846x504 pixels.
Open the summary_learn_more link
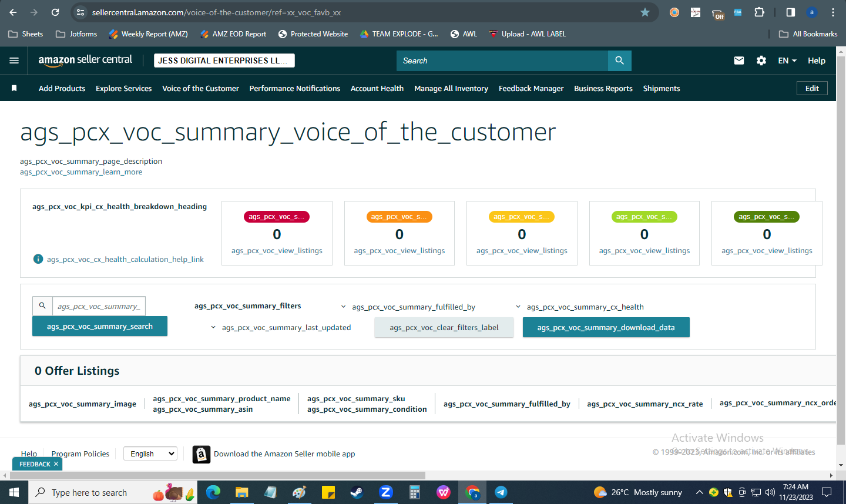pyautogui.click(x=81, y=172)
